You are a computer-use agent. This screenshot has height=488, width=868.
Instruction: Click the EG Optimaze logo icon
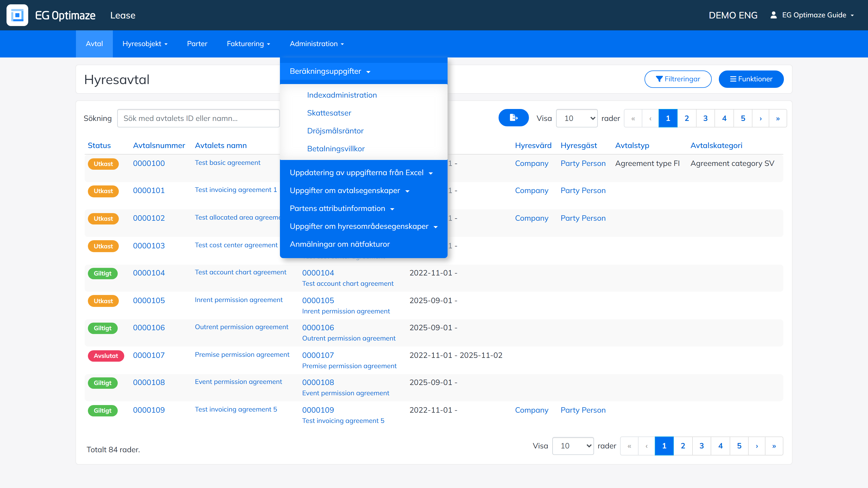click(x=17, y=15)
